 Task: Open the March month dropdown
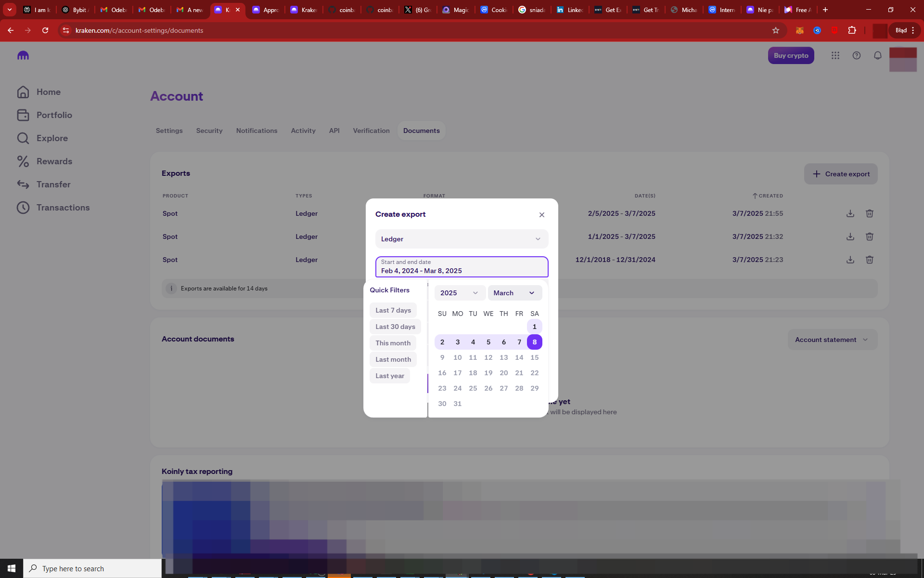point(515,293)
